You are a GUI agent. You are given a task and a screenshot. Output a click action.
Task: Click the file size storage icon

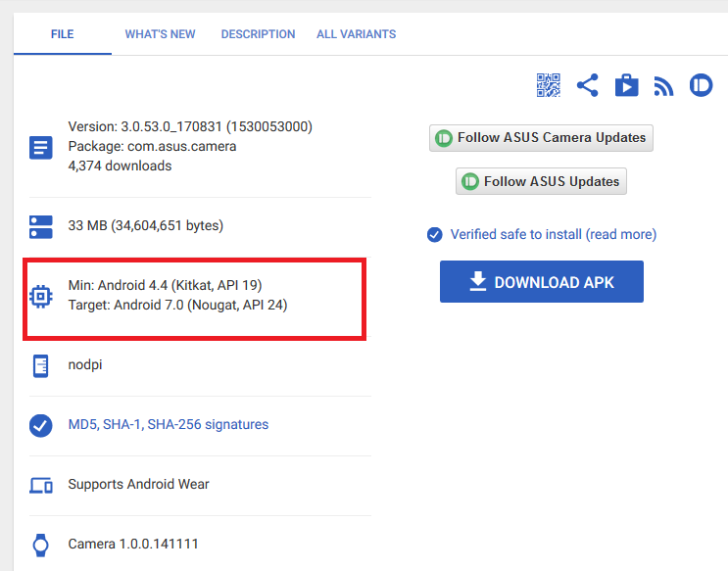41,227
